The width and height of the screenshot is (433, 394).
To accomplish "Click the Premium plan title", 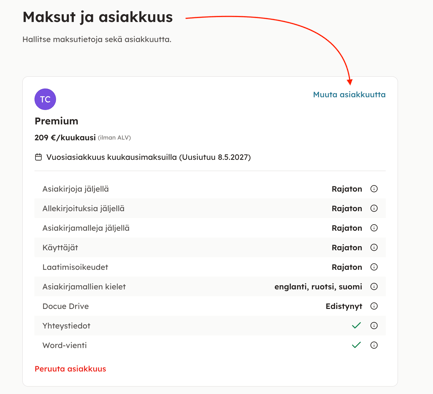I will [x=56, y=121].
